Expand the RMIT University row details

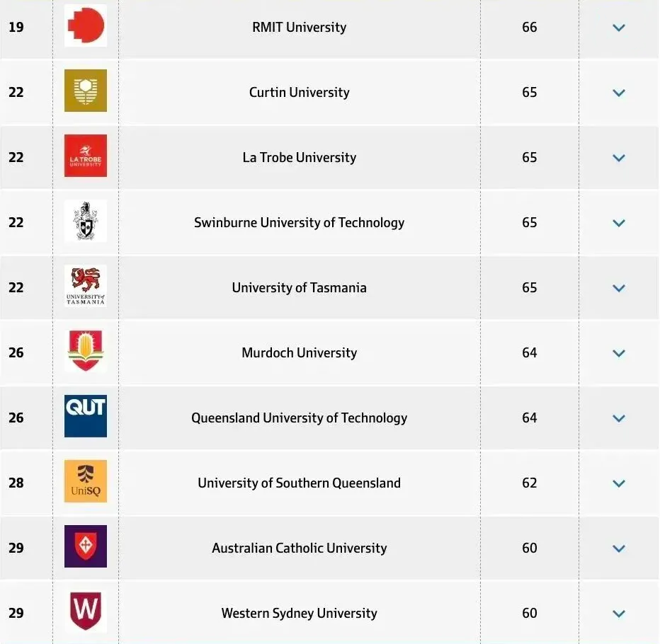tap(619, 28)
